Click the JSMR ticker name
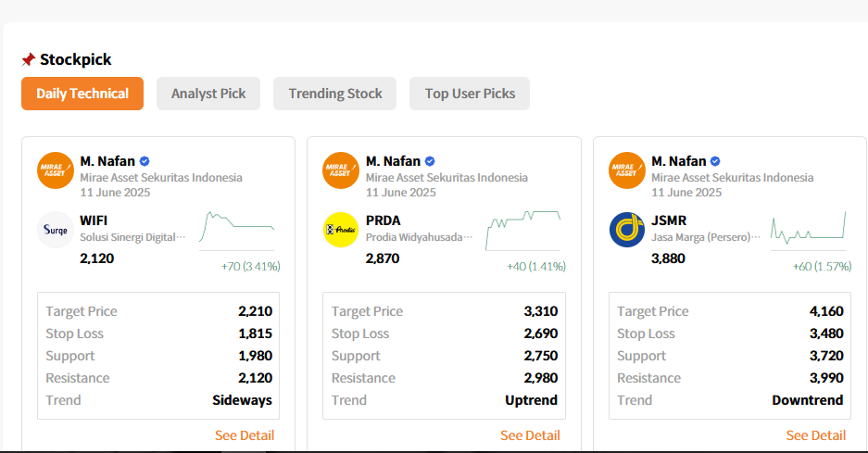 (669, 220)
